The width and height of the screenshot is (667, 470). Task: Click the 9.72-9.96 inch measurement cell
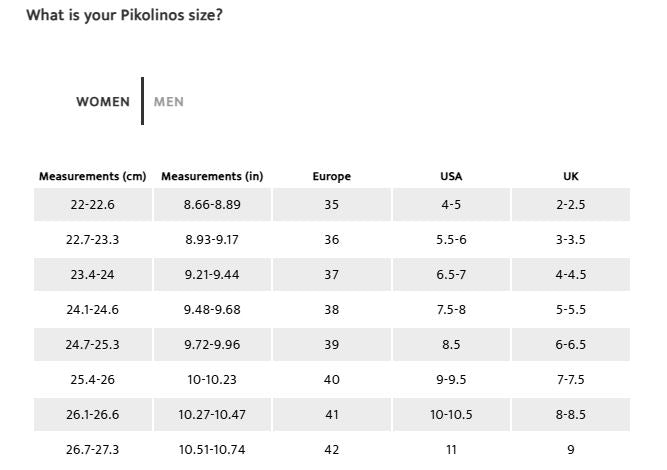coord(212,345)
